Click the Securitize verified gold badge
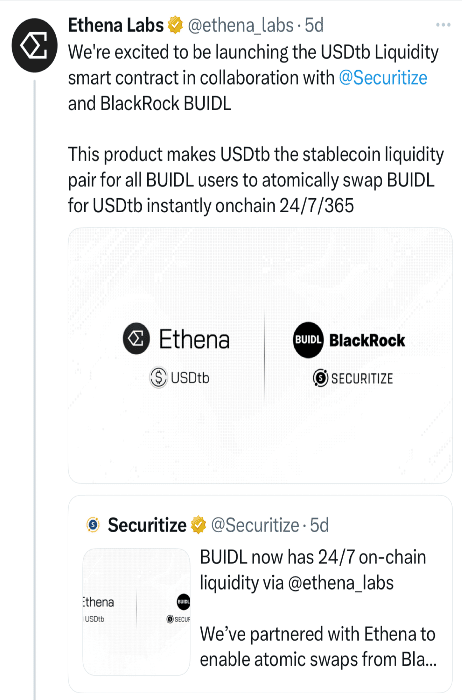The height and width of the screenshot is (700, 462). (199, 525)
